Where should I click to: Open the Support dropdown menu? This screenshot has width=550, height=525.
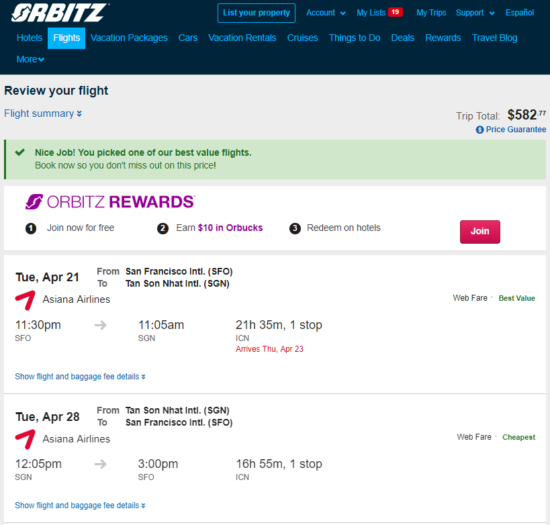(475, 13)
